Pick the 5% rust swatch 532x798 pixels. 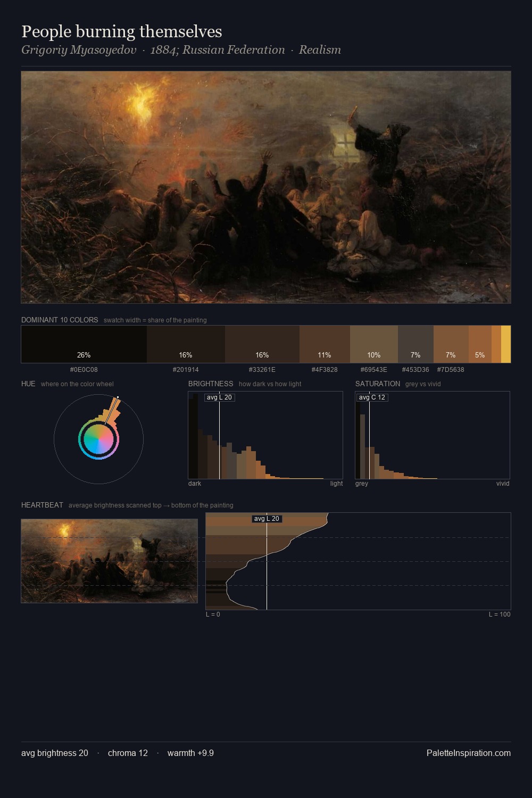[480, 344]
